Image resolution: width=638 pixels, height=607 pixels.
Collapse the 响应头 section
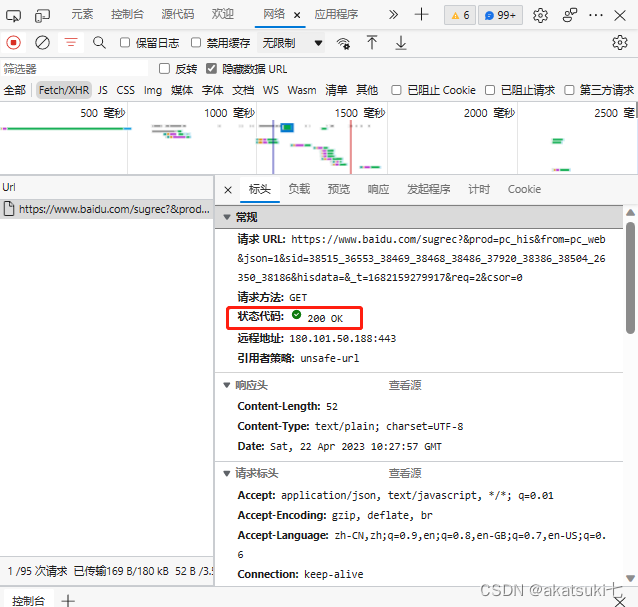pos(227,385)
